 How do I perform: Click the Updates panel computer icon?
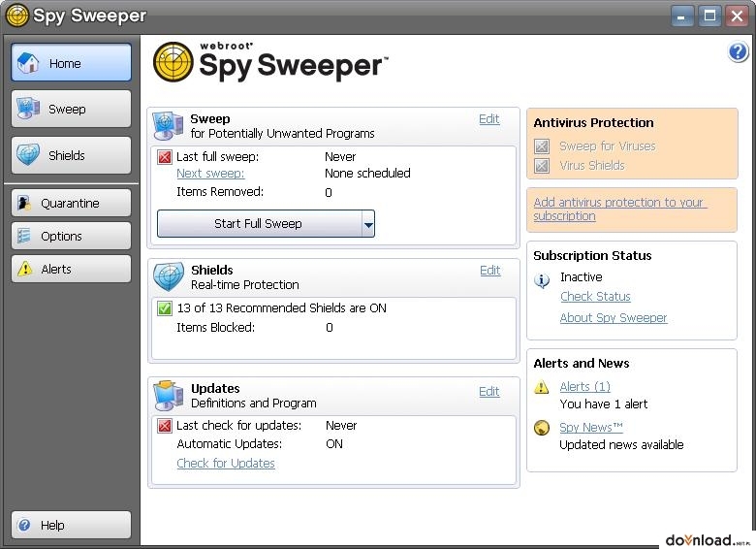pos(169,396)
